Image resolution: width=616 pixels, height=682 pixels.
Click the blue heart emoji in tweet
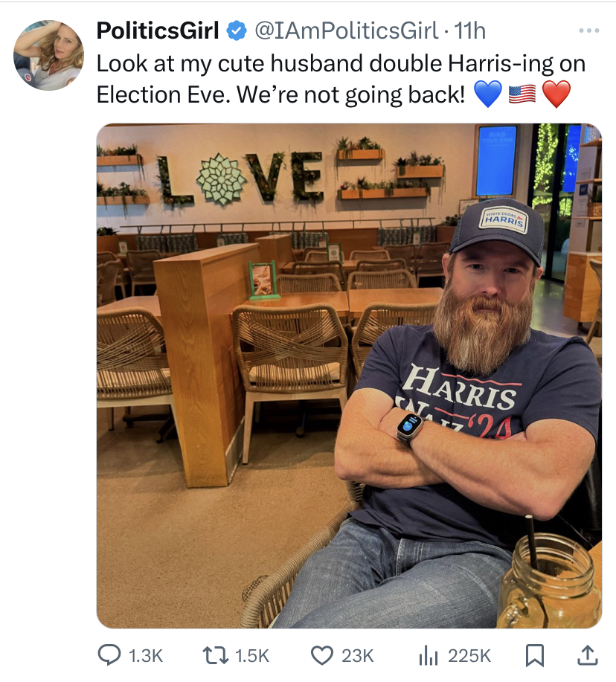(x=488, y=94)
